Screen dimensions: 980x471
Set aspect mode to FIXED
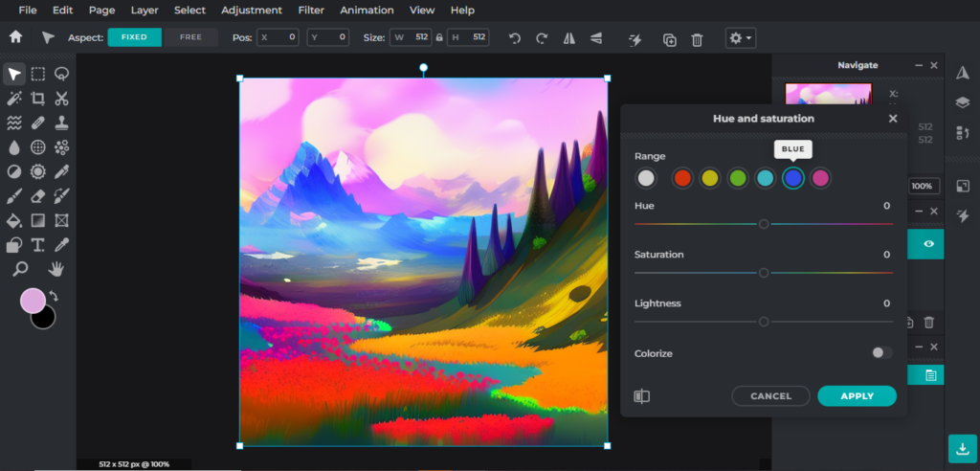(134, 37)
